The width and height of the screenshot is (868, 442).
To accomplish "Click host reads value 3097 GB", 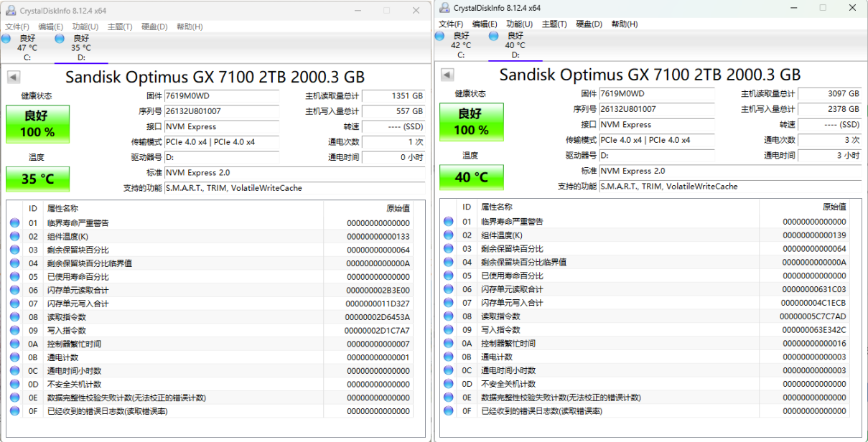I will click(829, 93).
